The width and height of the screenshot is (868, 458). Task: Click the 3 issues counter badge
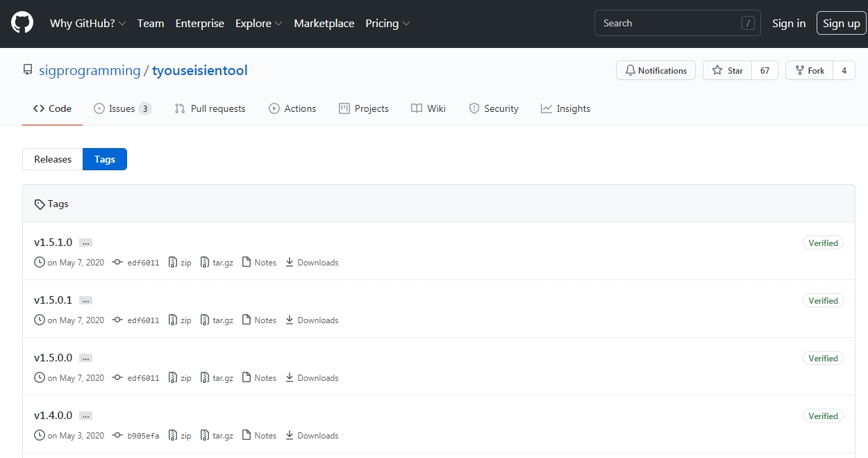coord(144,108)
